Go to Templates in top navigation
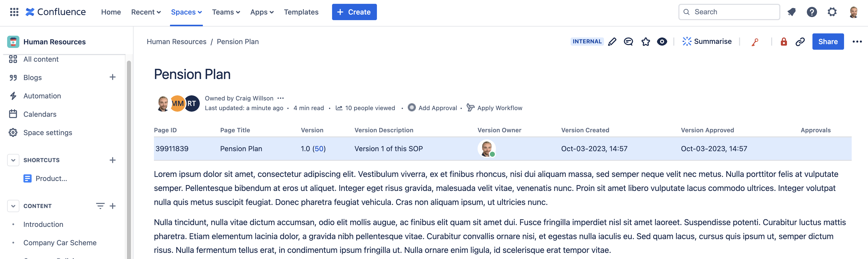This screenshot has width=868, height=259. pos(301,12)
